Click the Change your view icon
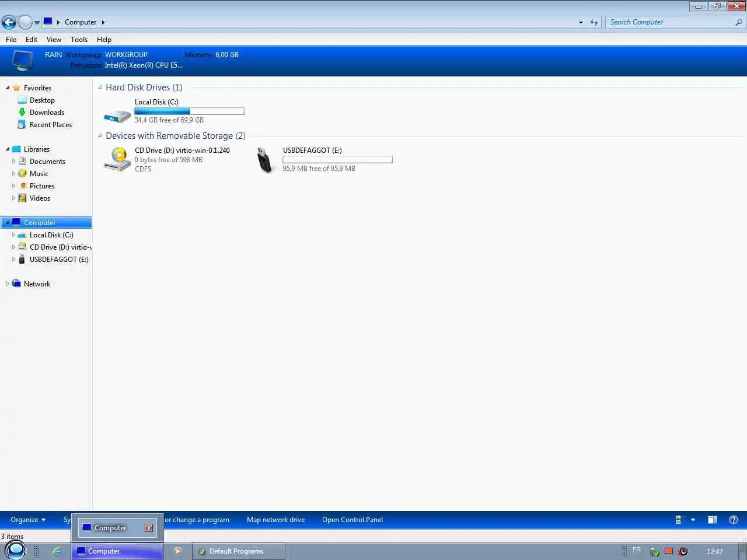Screen dimensions: 747x560 click(x=678, y=520)
